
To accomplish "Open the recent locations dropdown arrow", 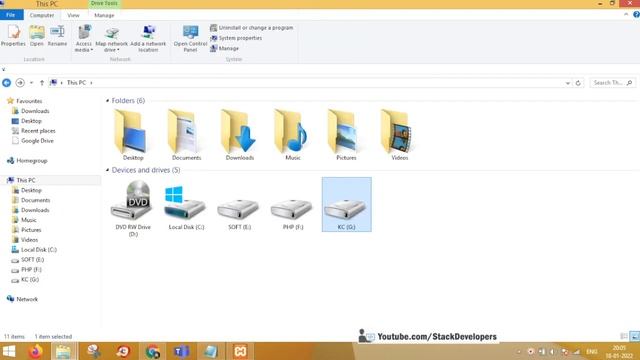I will coord(31,83).
